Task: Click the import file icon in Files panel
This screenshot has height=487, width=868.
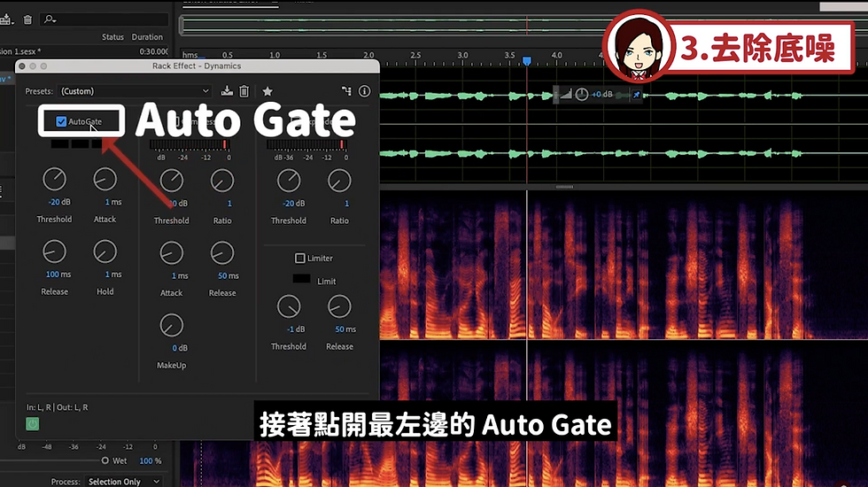Action: coord(6,19)
